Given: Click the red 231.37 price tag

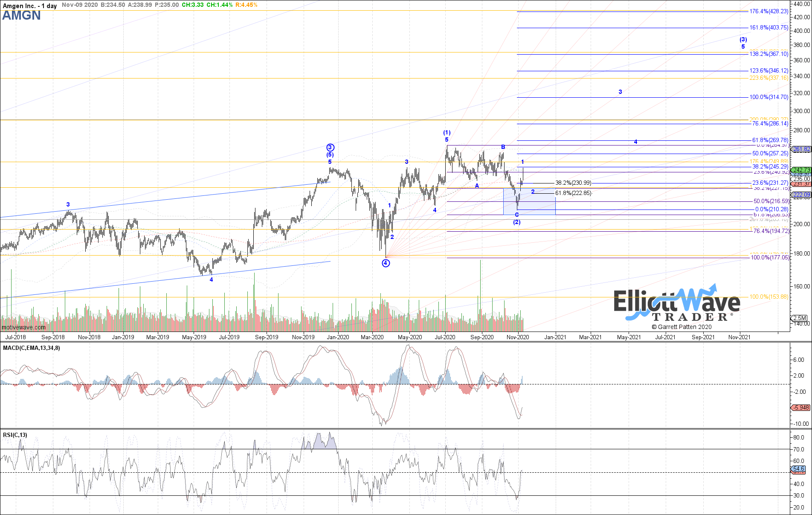Looking at the screenshot, I should point(801,184).
